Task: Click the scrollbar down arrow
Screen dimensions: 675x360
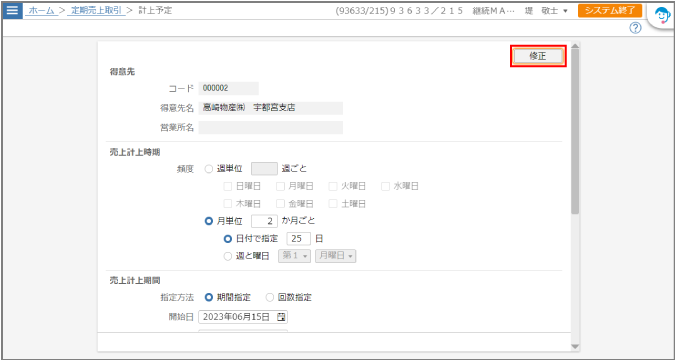Action: pos(575,347)
